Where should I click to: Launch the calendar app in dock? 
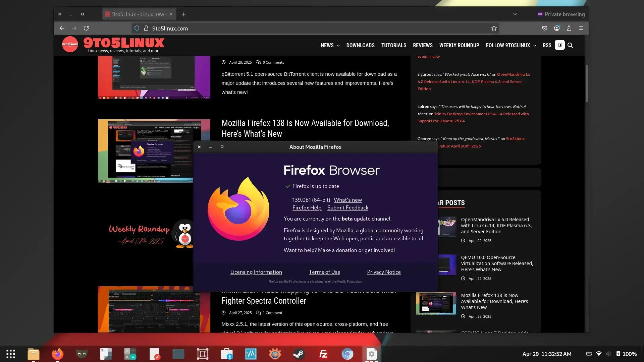click(x=106, y=354)
